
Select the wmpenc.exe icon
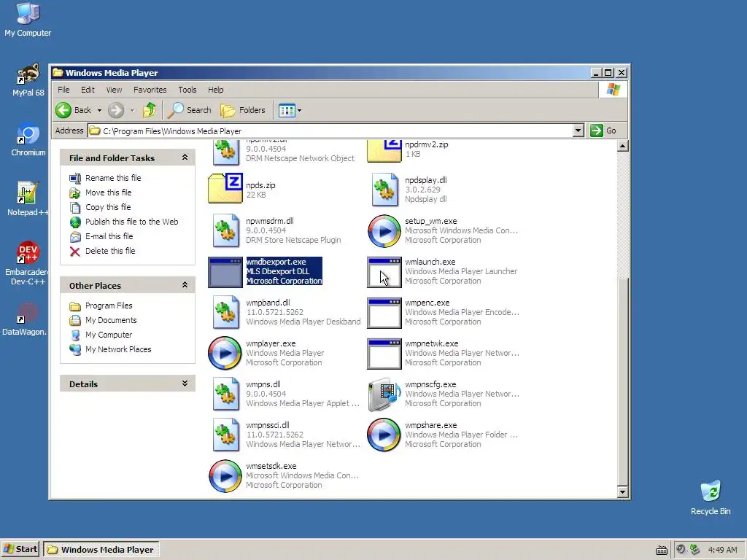point(384,314)
